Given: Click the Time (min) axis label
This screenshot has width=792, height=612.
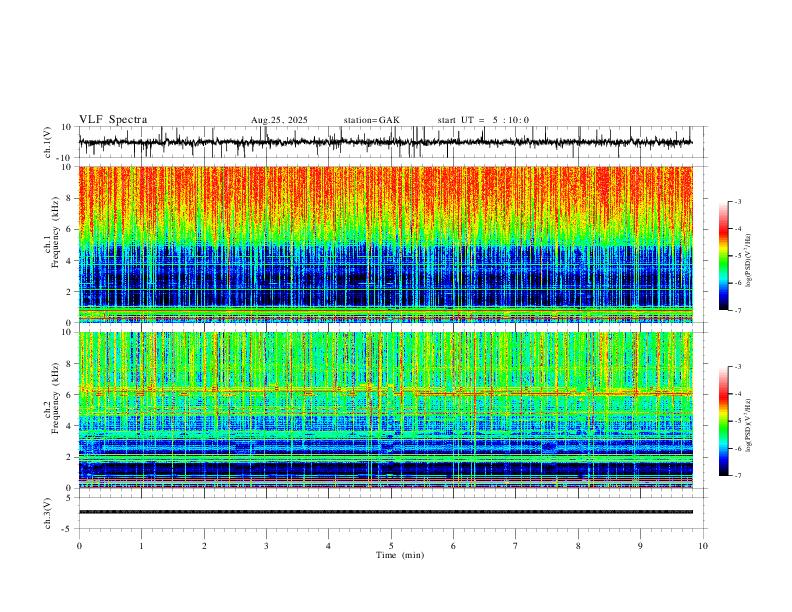Looking at the screenshot, I should click(x=400, y=555).
